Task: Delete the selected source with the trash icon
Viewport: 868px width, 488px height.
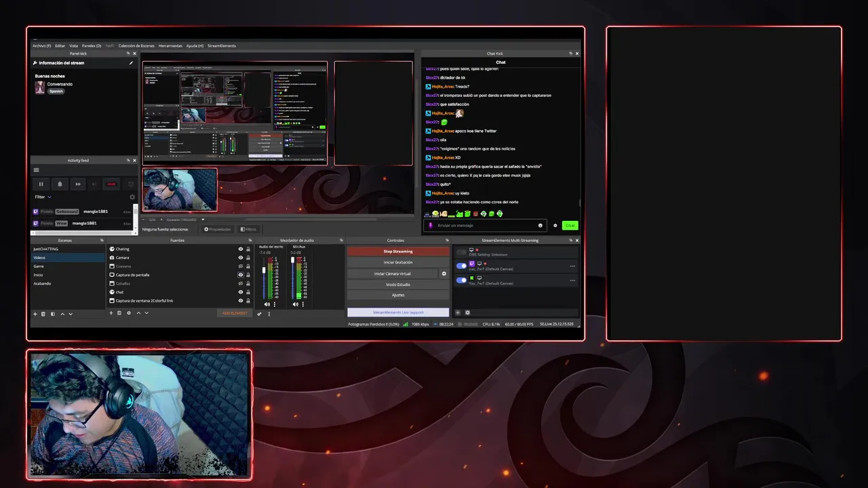Action: (x=119, y=313)
